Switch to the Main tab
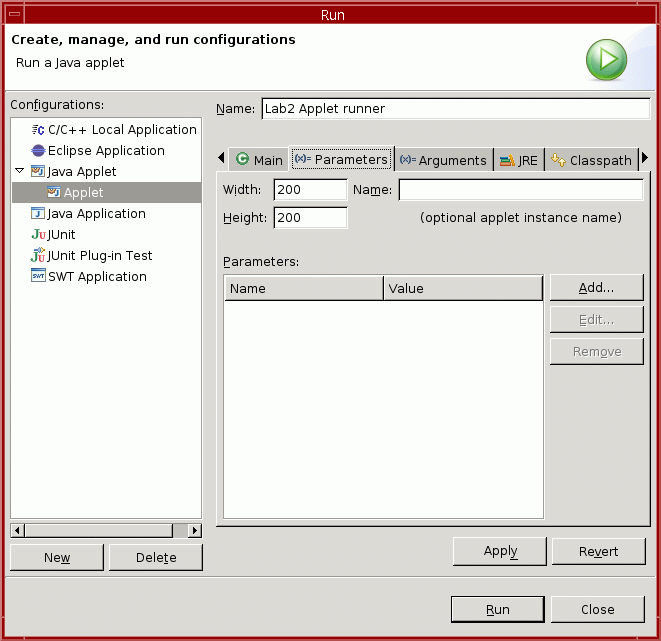This screenshot has height=641, width=661. click(259, 160)
